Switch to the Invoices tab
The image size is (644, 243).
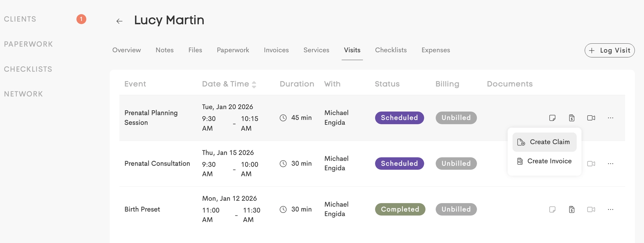pos(276,50)
